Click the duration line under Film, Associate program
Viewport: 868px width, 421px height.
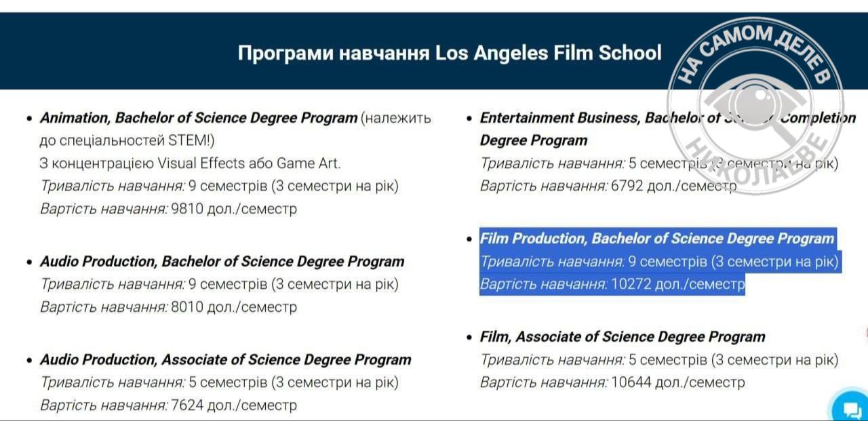659,360
